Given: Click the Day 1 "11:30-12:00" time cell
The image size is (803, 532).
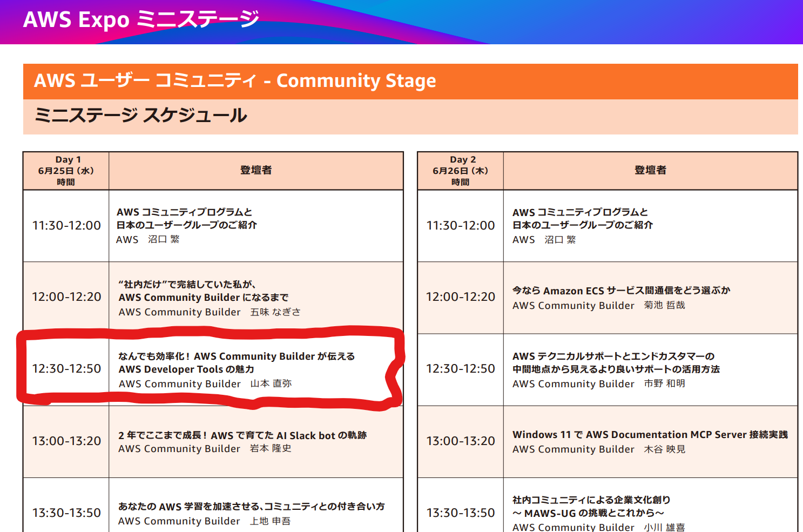Looking at the screenshot, I should (66, 226).
